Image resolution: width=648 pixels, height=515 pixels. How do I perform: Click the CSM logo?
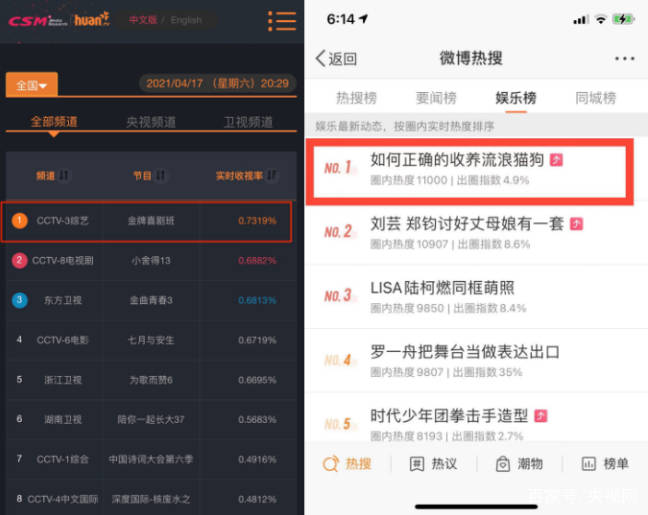point(38,21)
